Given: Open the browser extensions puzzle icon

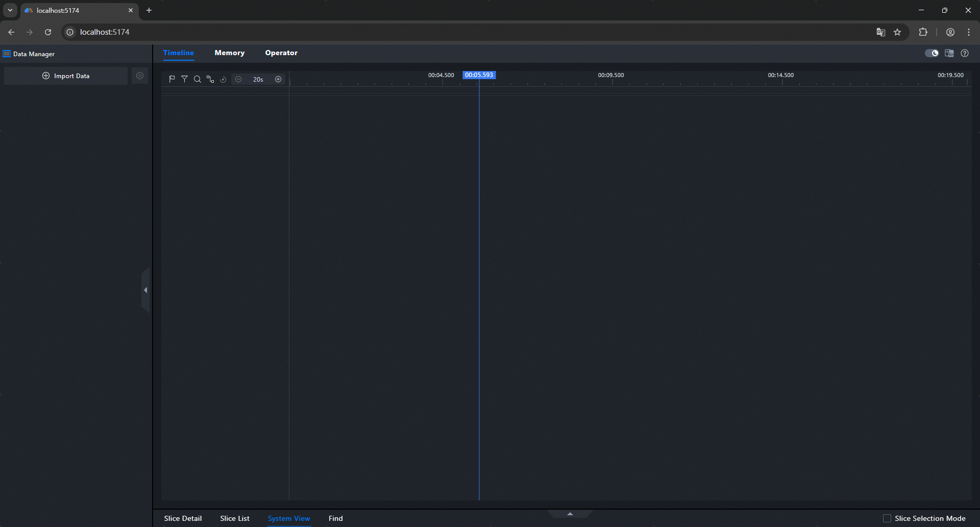Looking at the screenshot, I should 923,32.
